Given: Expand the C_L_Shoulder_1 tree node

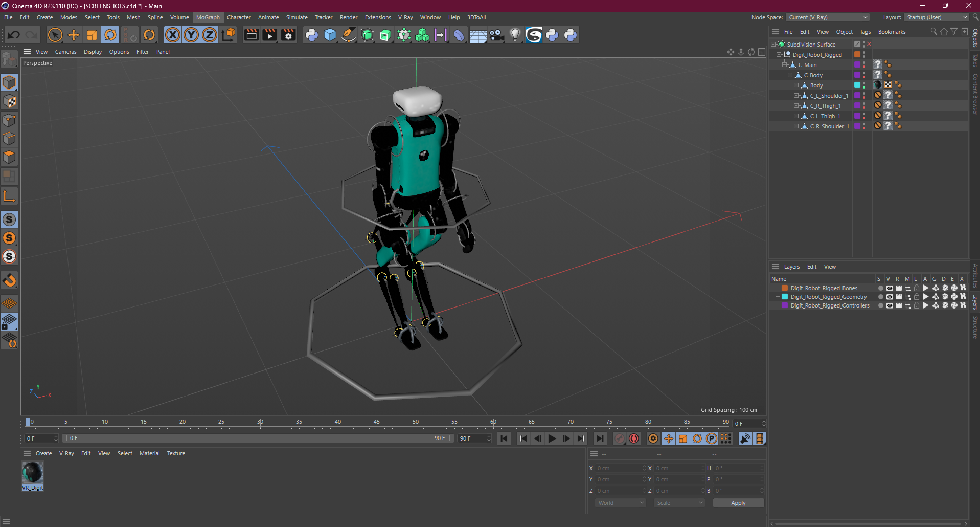Looking at the screenshot, I should click(796, 96).
